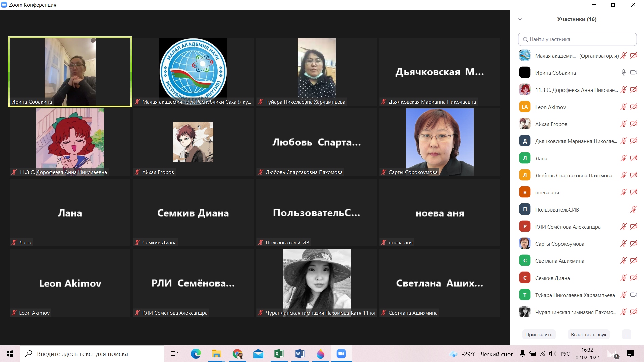Screen dimensions: 644x362
Task: Select Саргы Сорокоумова in the participants list
Action: (559, 244)
